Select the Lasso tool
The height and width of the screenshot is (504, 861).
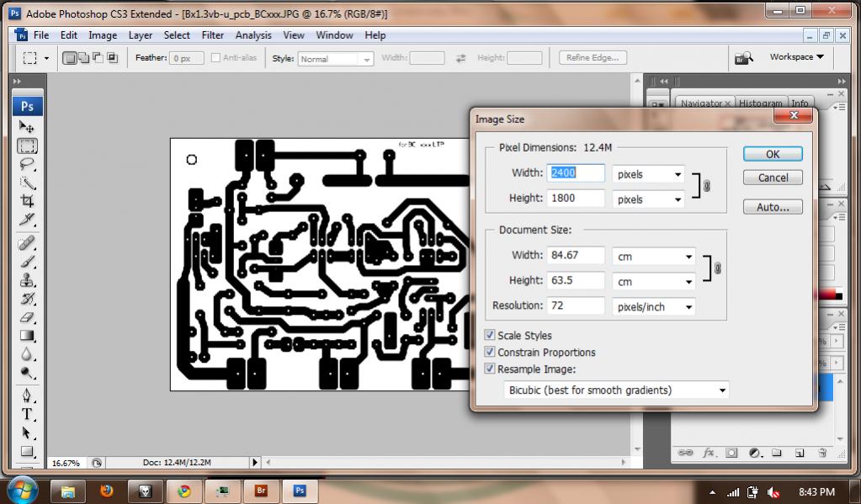27,164
